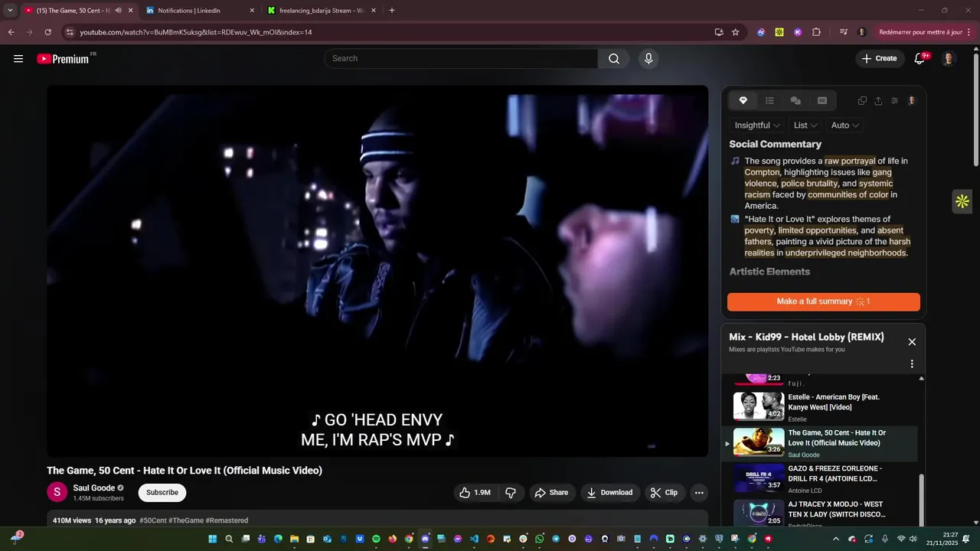Open the playlist three-dot options menu
Screen dimensions: 980x551
(912, 364)
